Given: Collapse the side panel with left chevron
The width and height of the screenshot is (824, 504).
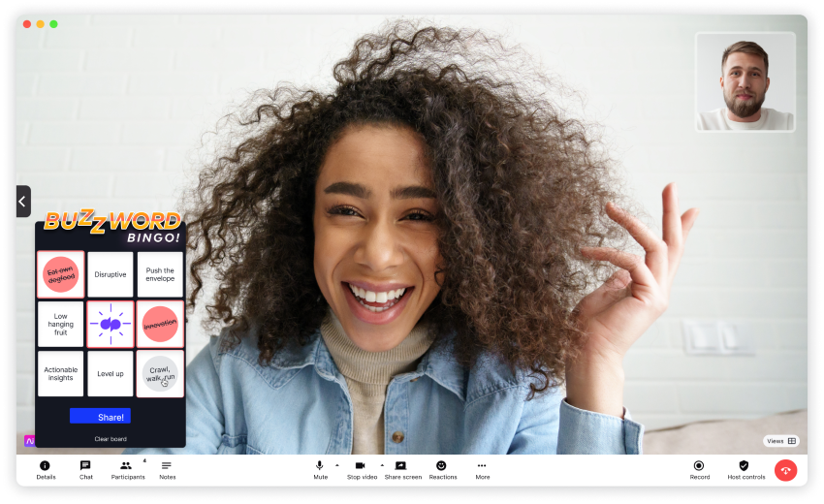Looking at the screenshot, I should point(23,202).
